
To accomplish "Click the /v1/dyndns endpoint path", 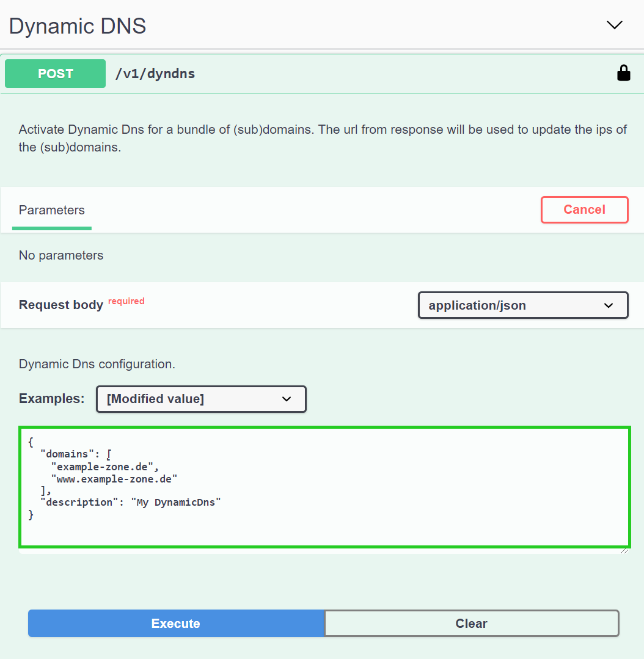I will point(155,74).
